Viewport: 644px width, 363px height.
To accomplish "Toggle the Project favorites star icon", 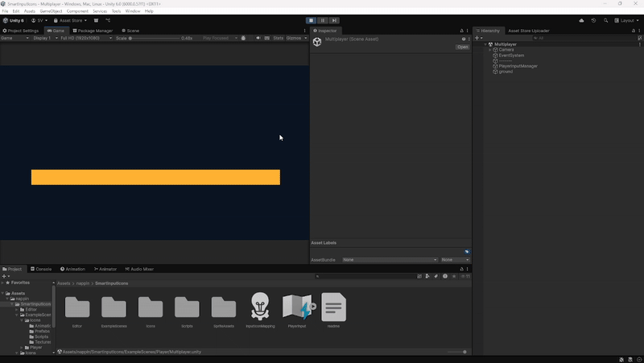I will point(454,276).
